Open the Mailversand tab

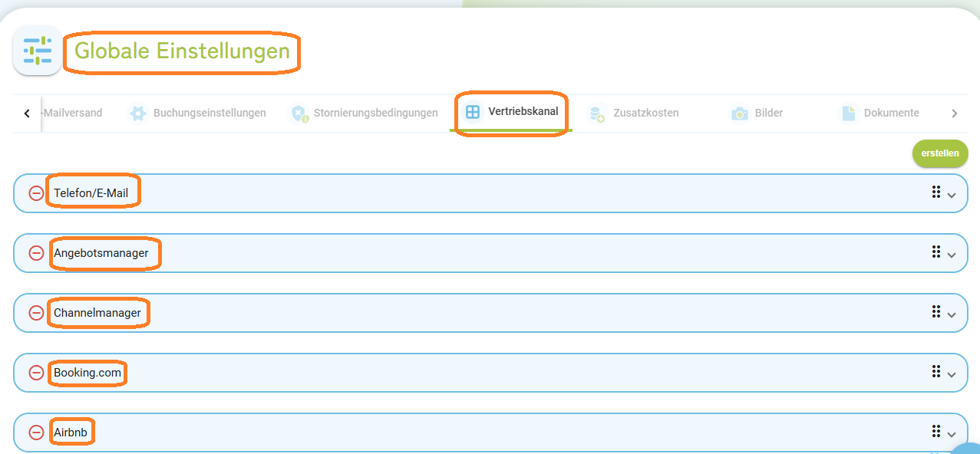(73, 113)
